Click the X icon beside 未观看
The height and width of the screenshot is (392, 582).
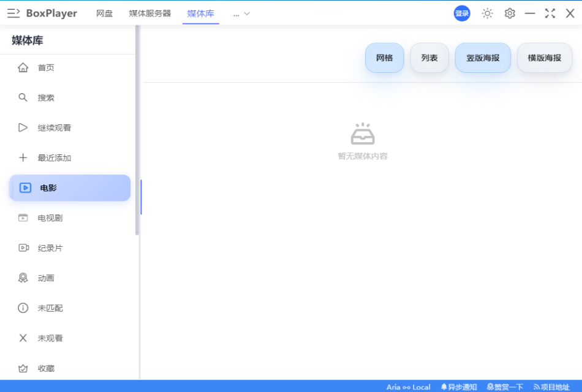pos(23,338)
